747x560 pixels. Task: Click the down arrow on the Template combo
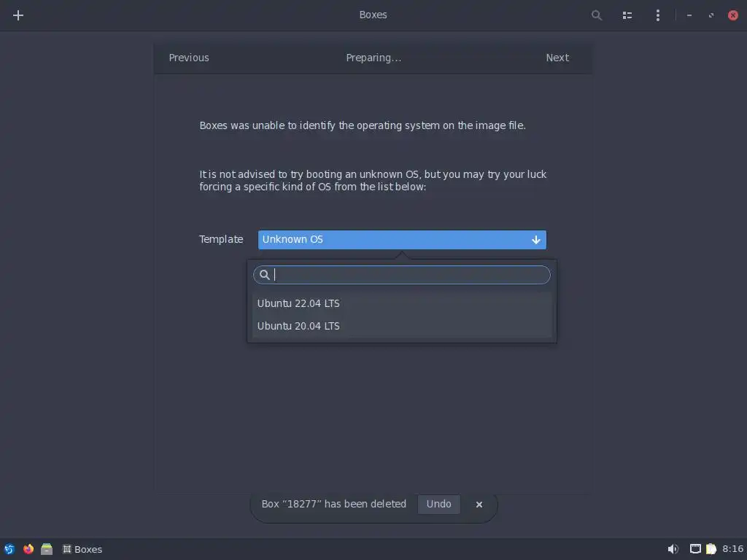click(x=536, y=239)
